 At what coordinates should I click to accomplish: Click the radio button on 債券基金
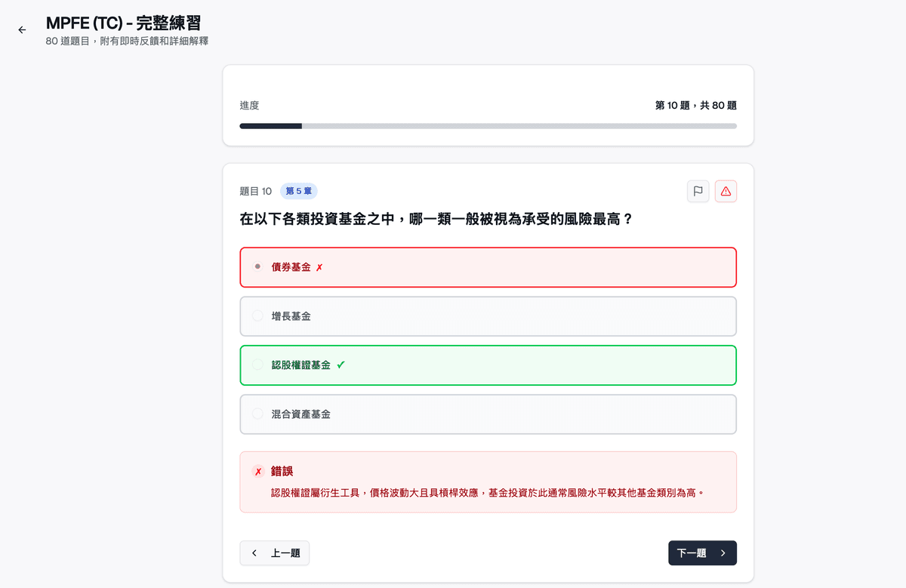coord(257,266)
